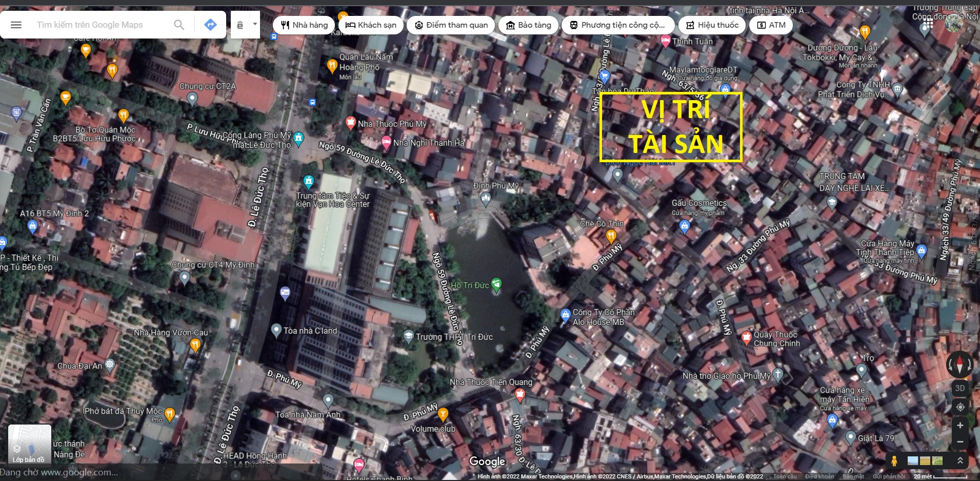Switch the map into 3D view
The height and width of the screenshot is (481, 980).
pos(959,388)
